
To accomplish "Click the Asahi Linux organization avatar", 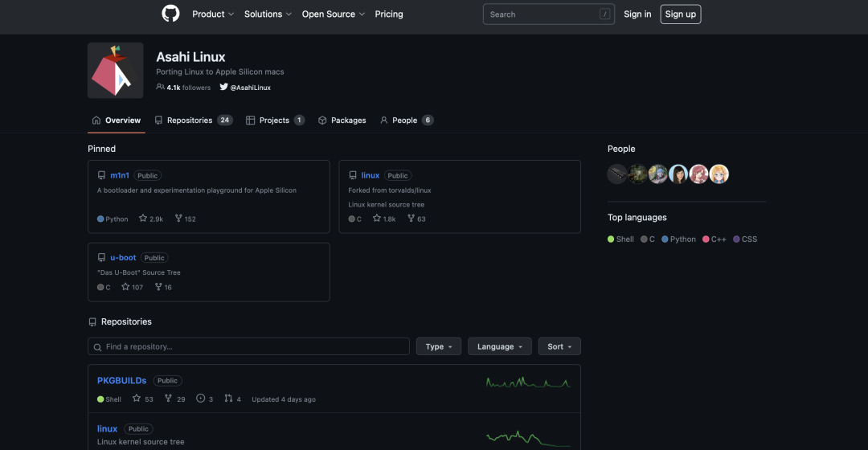I will [x=116, y=71].
